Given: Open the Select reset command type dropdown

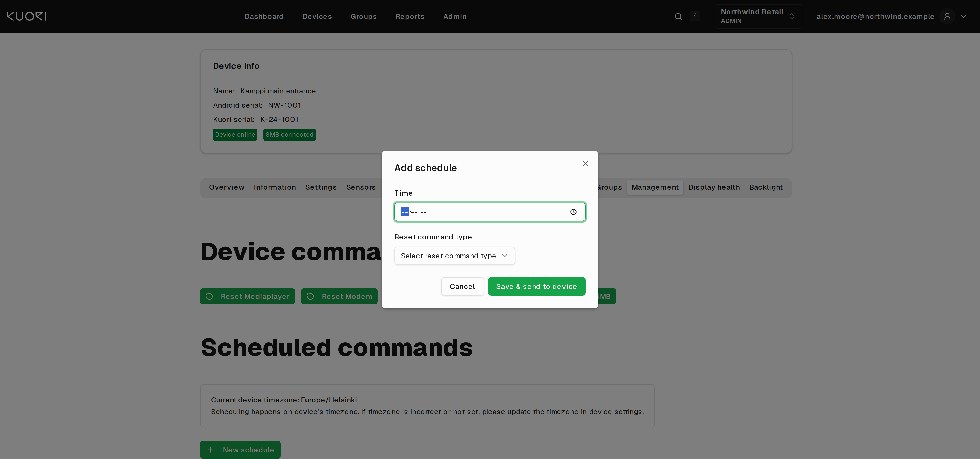Looking at the screenshot, I should click(454, 256).
